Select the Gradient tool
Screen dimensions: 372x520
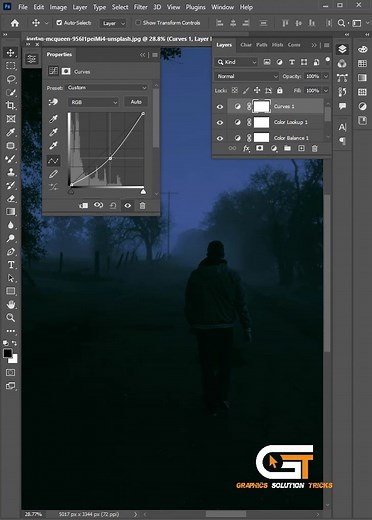point(11,212)
